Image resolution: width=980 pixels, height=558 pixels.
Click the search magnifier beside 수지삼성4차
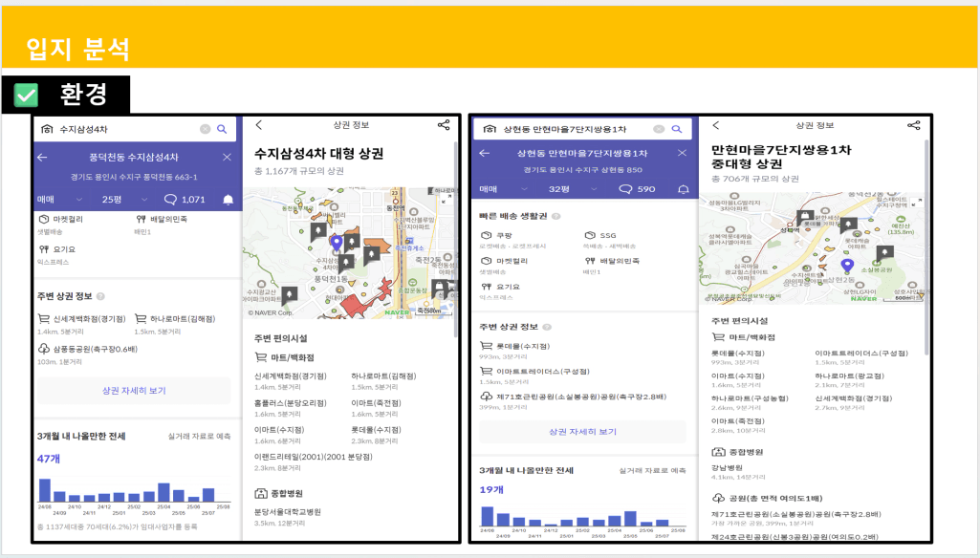click(x=222, y=129)
